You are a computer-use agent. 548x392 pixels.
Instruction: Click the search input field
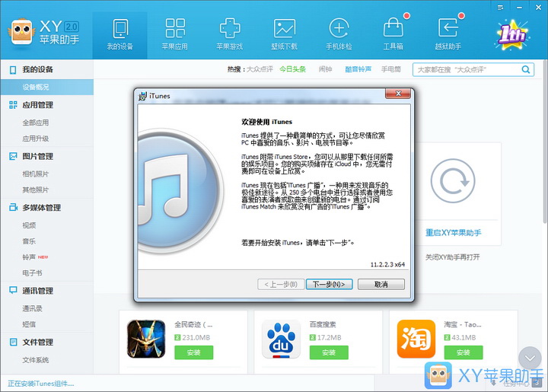[x=466, y=69]
